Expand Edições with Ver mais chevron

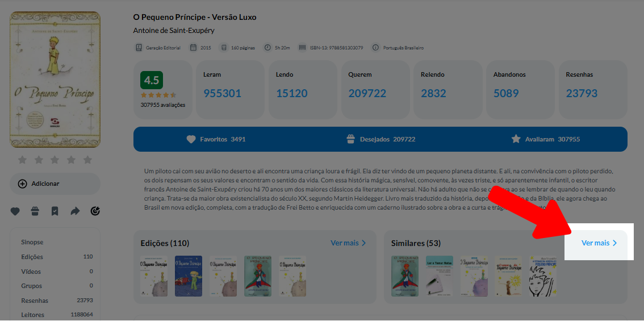(x=348, y=243)
